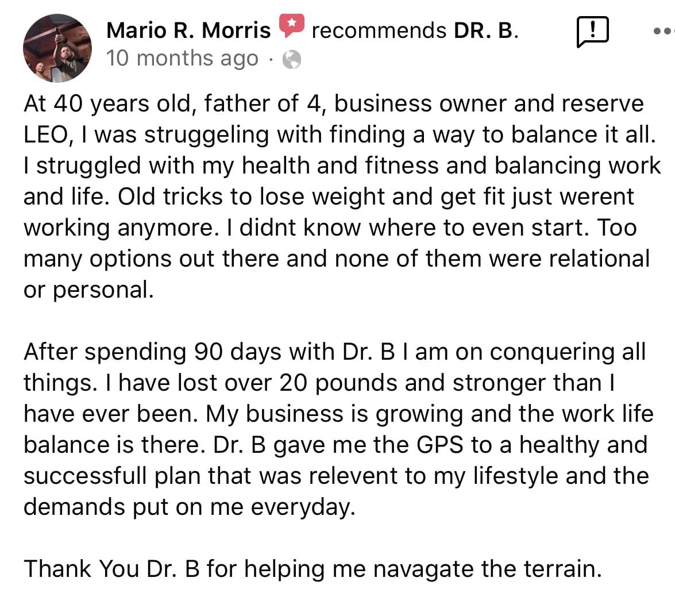675x616 pixels.
Task: Click the closing 'Thank You Dr. B' sentence
Action: tap(313, 569)
